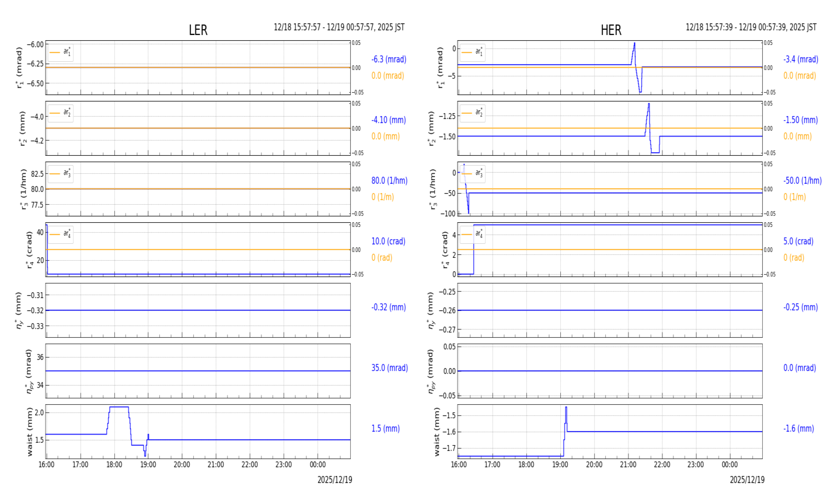
Task: Click the 2025/12/19 date under the LER plots
Action: [x=335, y=480]
